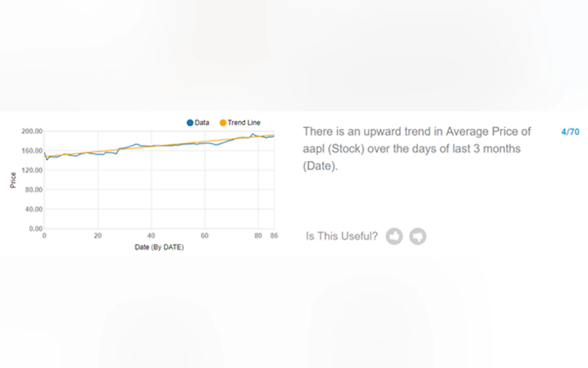
Task: Toggle the Trend Line legend label
Action: point(244,123)
